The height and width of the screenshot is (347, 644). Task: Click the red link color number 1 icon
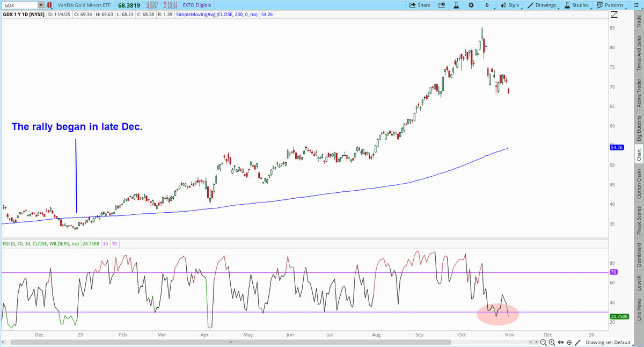tap(49, 5)
